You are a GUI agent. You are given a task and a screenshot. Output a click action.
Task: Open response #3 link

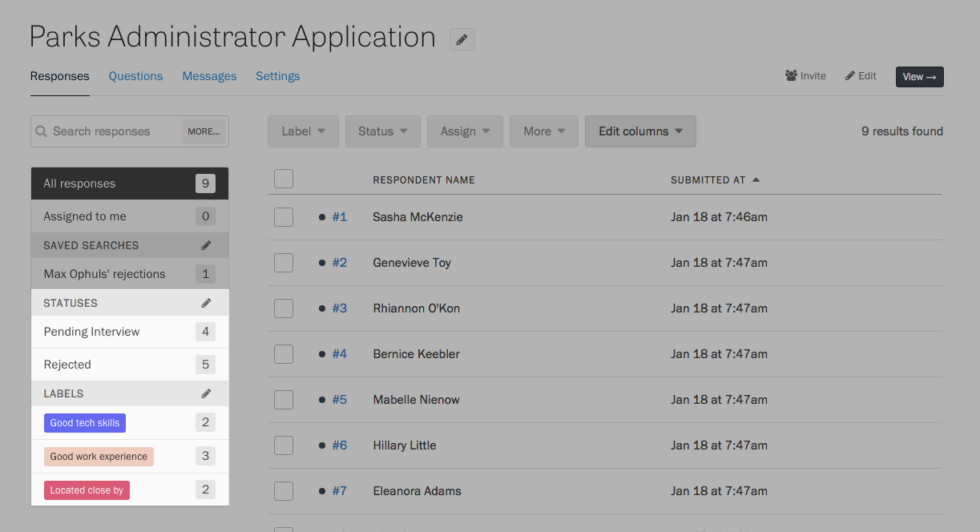(x=340, y=308)
